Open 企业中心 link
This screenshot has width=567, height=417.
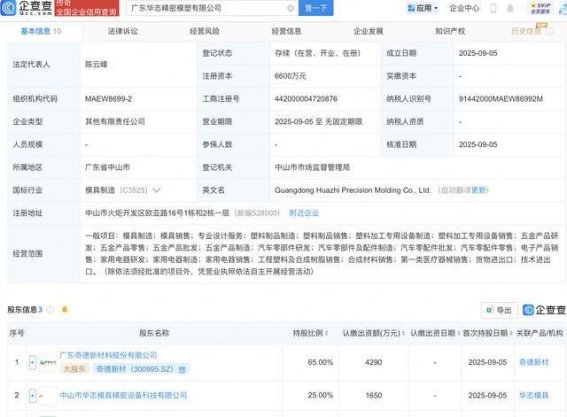pyautogui.click(x=464, y=8)
